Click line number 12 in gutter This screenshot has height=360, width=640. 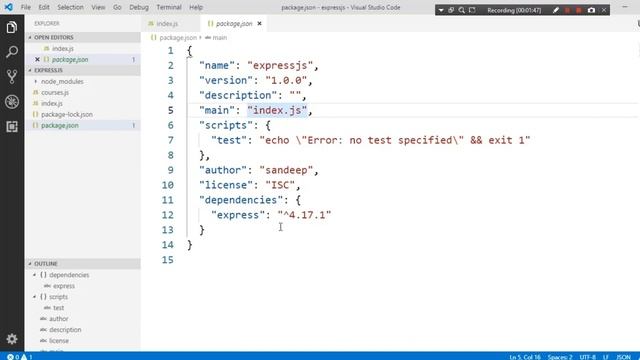(168, 215)
